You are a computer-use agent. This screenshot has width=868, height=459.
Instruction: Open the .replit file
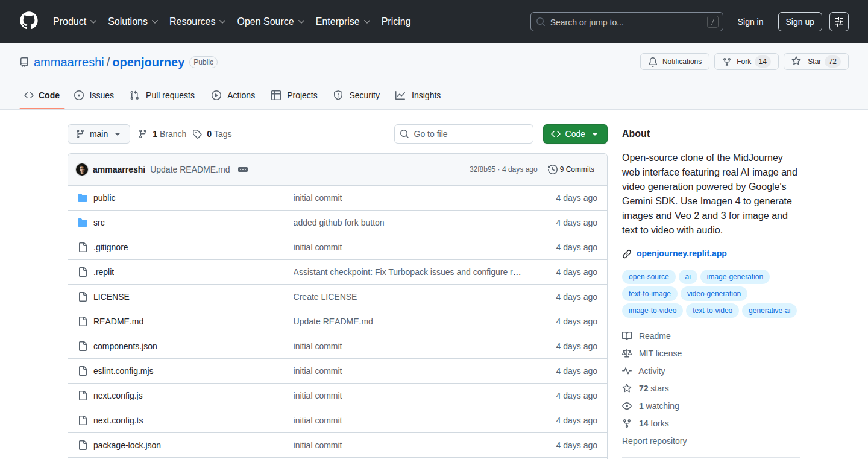tap(104, 272)
